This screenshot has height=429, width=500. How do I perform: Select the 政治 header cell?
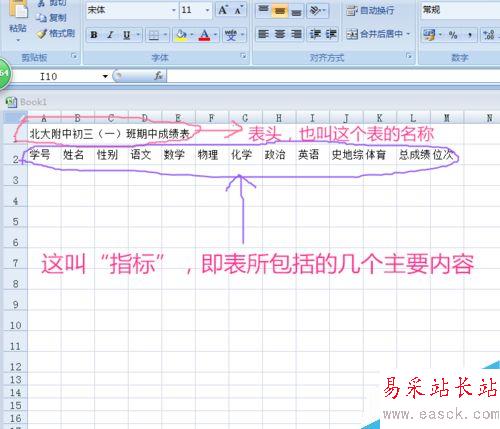(279, 155)
